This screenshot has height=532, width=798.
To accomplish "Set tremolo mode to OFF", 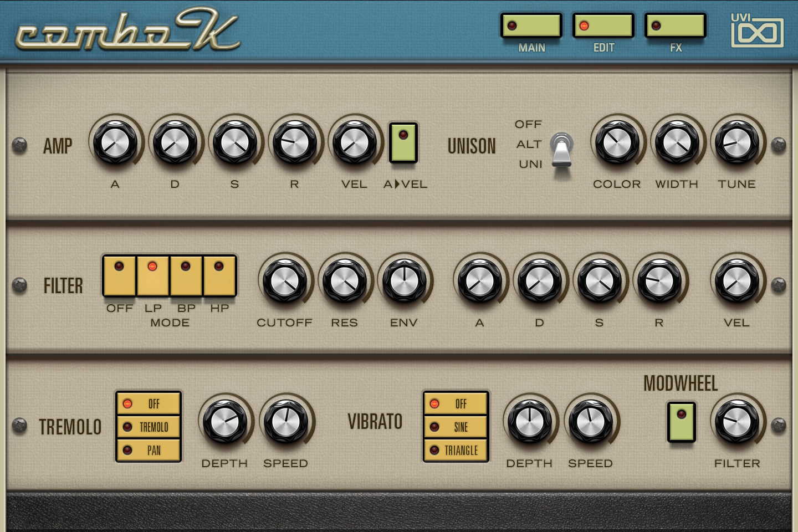I will click(149, 403).
